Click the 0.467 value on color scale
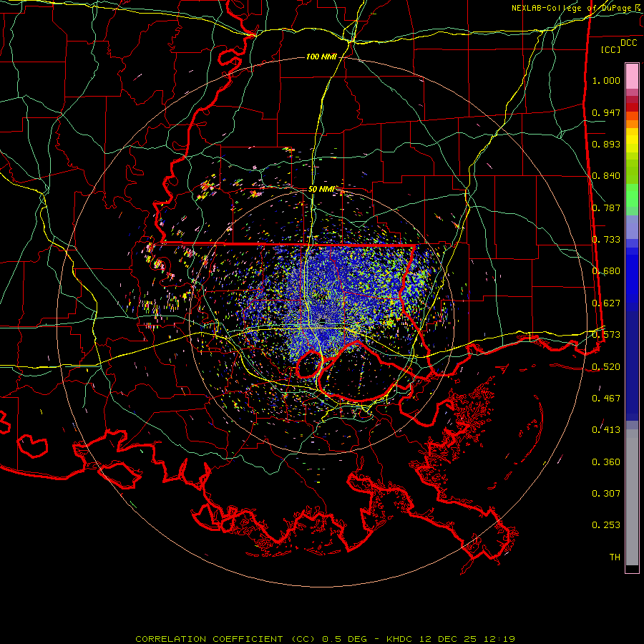This screenshot has width=644, height=644. 606,399
